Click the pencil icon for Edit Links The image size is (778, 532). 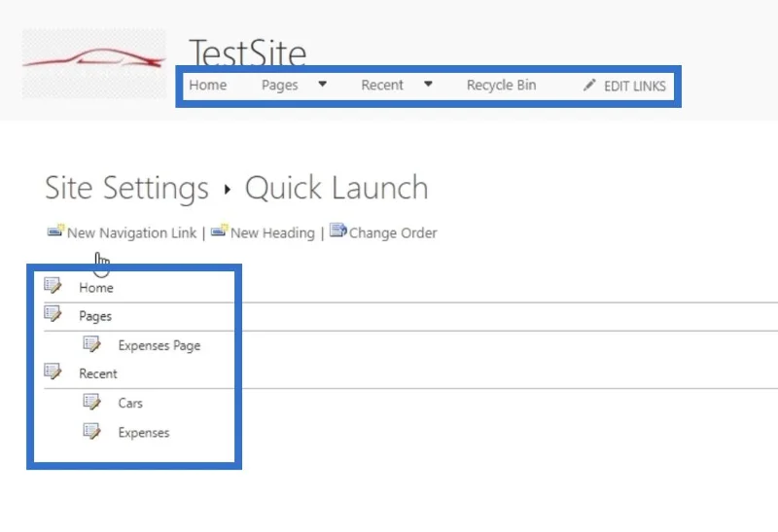589,85
